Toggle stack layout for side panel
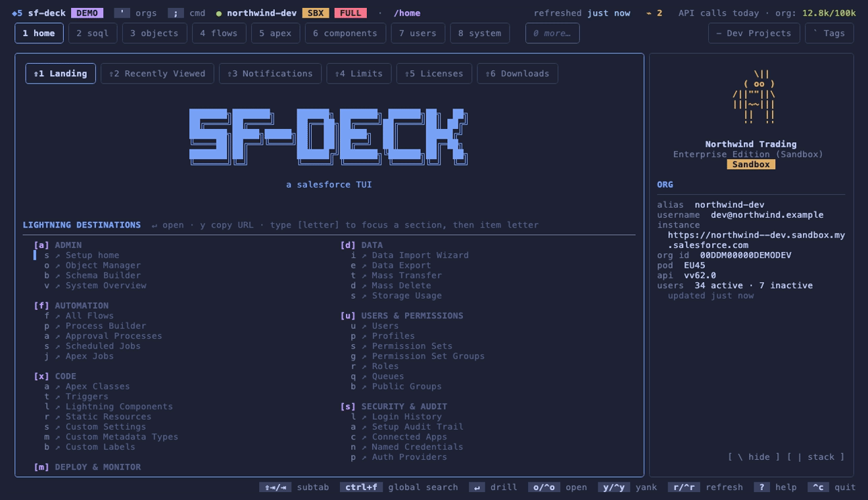 point(816,457)
